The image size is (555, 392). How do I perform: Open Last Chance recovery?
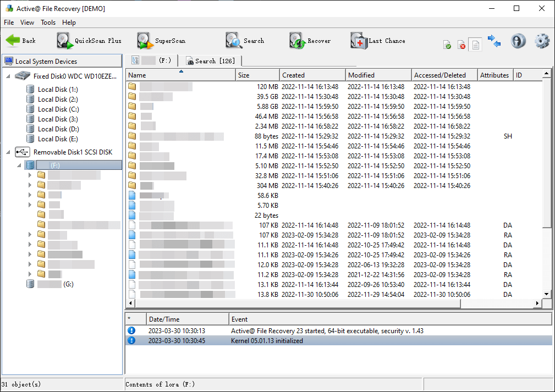pyautogui.click(x=378, y=41)
